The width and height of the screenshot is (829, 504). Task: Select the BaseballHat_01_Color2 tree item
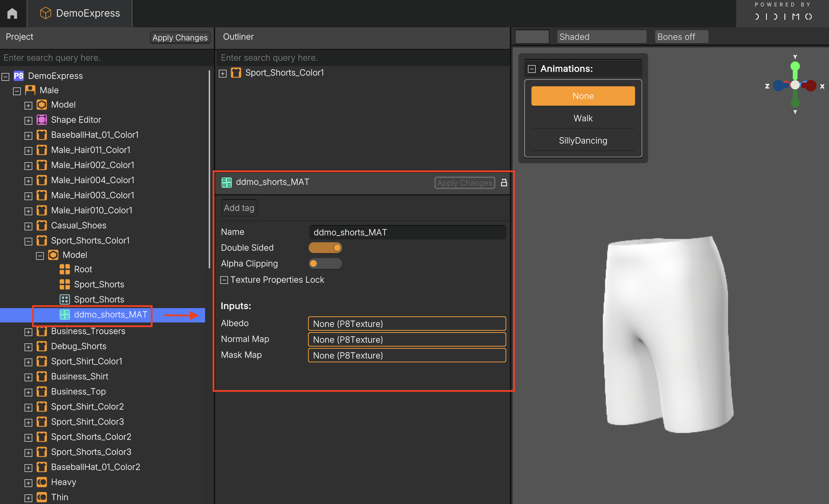[96, 467]
